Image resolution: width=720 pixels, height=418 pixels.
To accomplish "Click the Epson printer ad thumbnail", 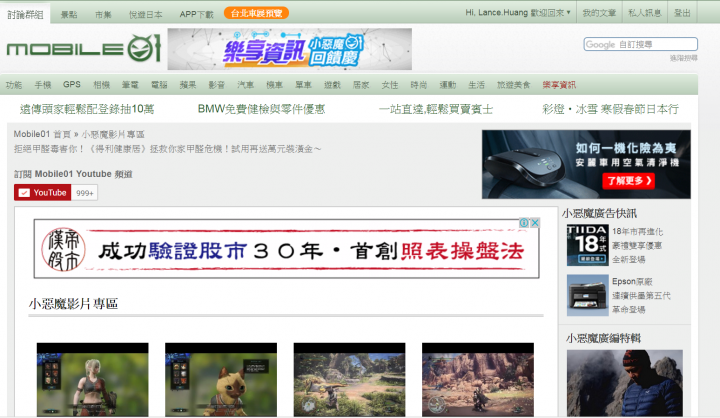I will (x=588, y=295).
